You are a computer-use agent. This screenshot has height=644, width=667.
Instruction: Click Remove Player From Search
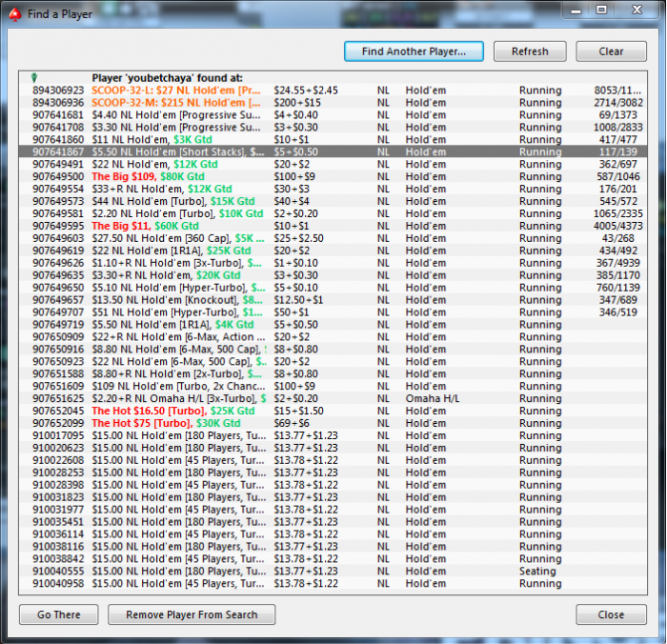click(192, 614)
